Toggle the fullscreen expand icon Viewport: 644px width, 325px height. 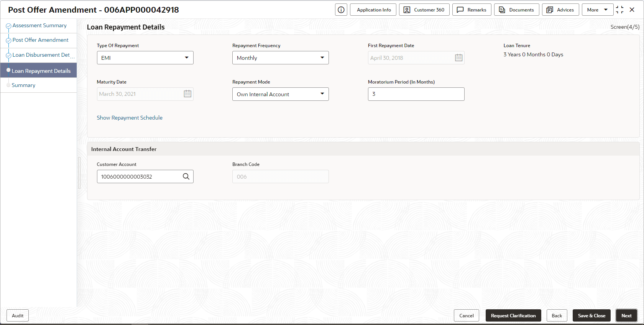click(619, 10)
